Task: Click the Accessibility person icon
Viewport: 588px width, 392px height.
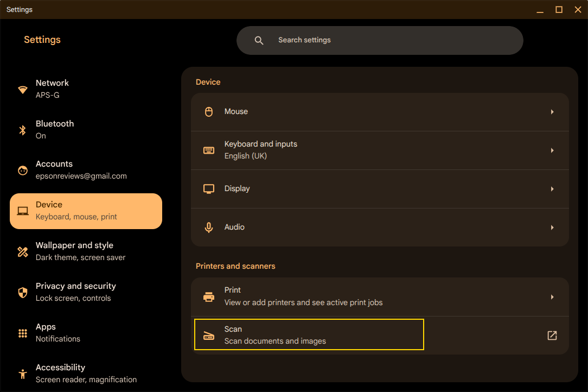Action: pos(22,374)
